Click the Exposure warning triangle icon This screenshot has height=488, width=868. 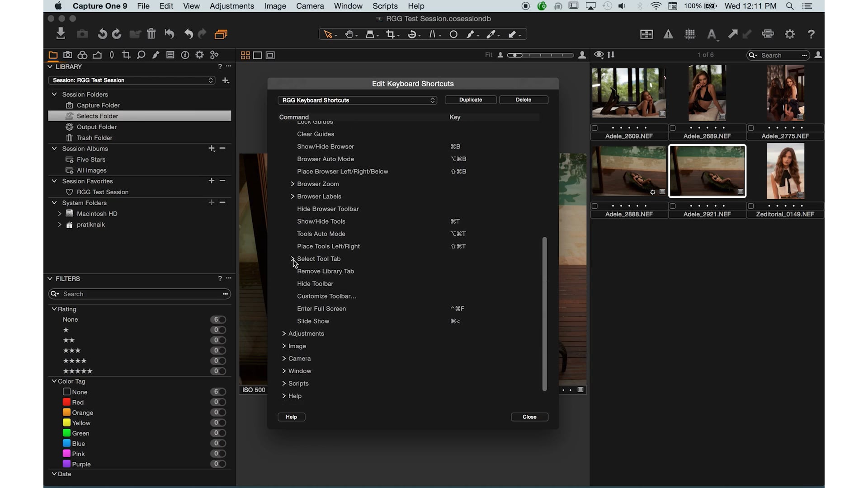(668, 34)
